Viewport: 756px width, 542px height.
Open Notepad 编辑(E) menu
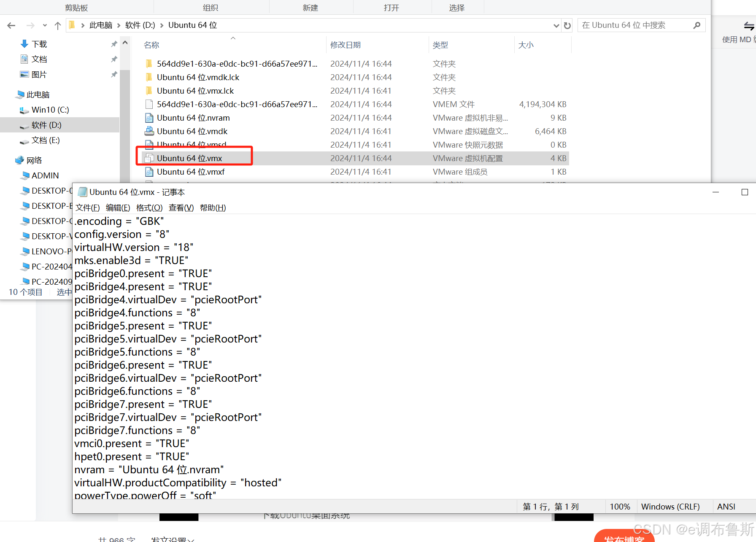click(118, 208)
